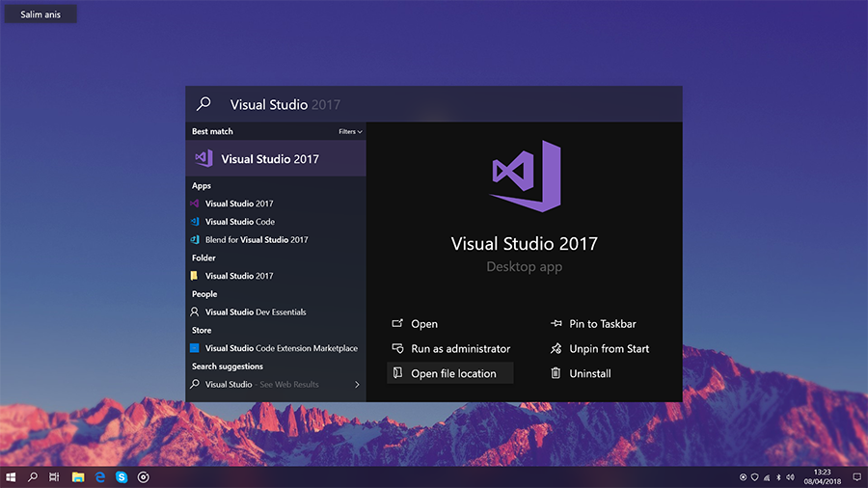Open the Filters dropdown

pyautogui.click(x=350, y=132)
